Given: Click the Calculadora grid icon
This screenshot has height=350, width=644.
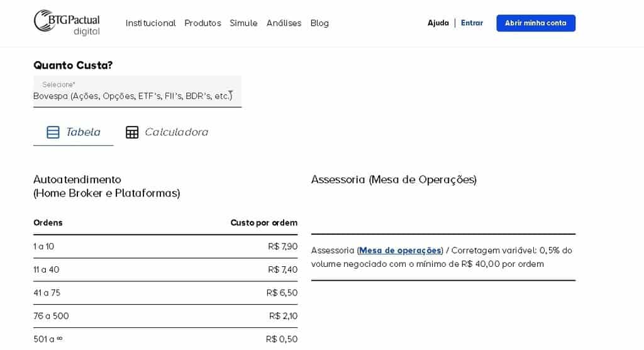Looking at the screenshot, I should 132,132.
